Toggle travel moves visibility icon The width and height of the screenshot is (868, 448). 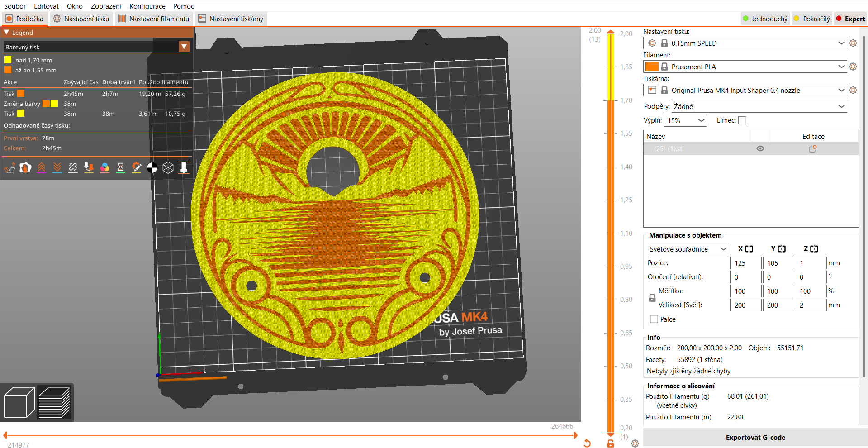point(9,168)
